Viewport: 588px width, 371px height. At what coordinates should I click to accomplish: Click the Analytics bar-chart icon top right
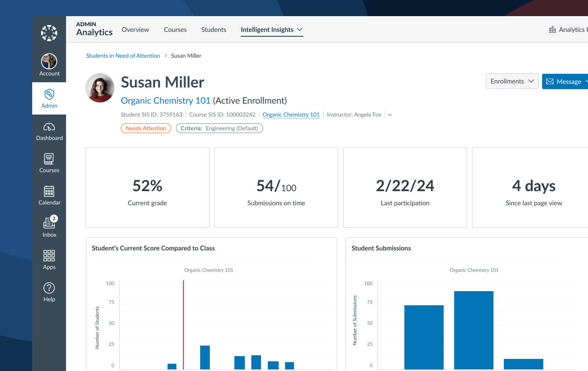point(553,29)
